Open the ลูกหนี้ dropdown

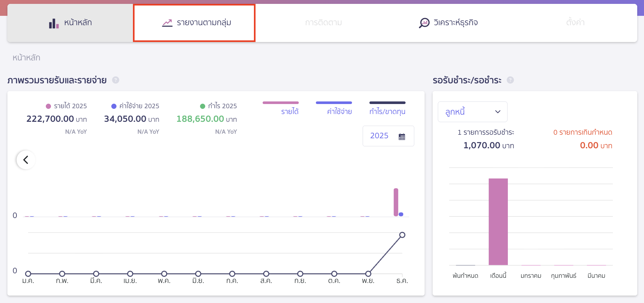click(472, 112)
